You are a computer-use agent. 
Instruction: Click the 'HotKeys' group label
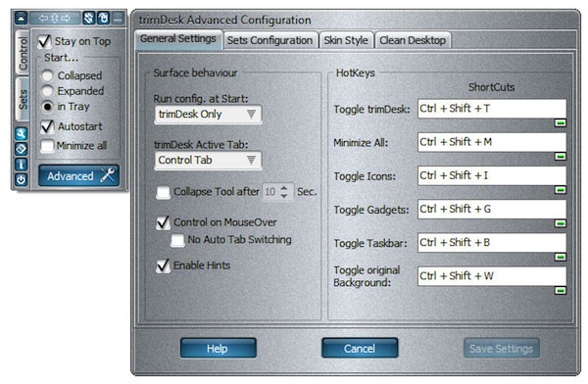coord(355,73)
